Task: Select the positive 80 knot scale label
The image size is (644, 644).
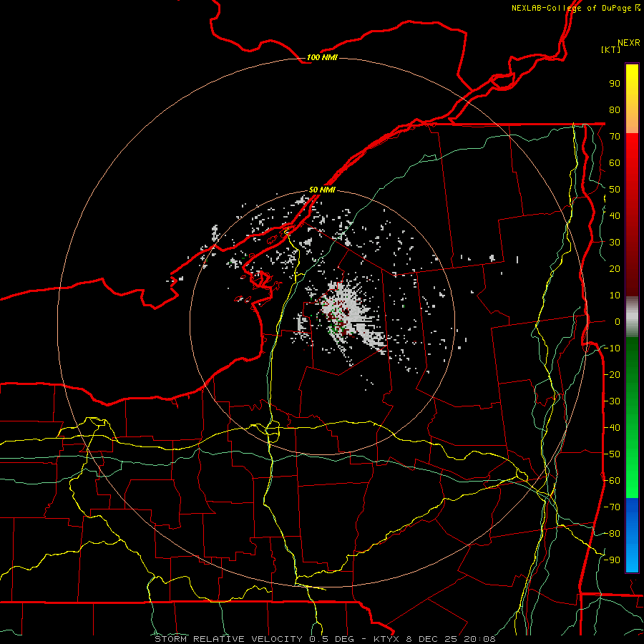Action: click(x=615, y=109)
